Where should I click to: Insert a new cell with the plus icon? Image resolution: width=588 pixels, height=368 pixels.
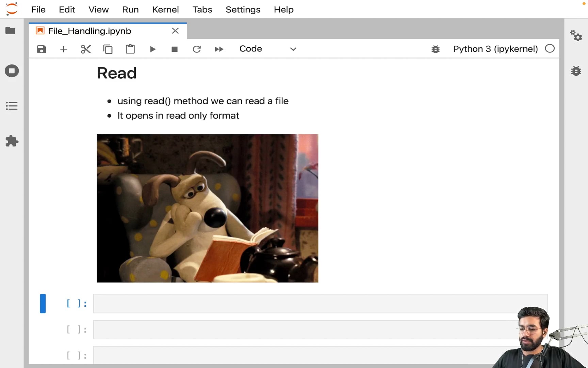coord(64,49)
